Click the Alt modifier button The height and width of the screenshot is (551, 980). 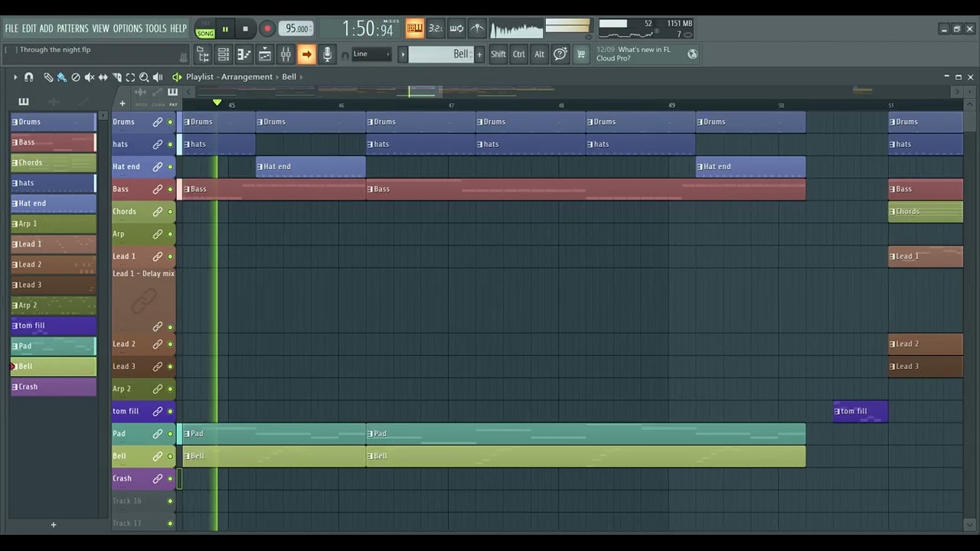coord(539,54)
